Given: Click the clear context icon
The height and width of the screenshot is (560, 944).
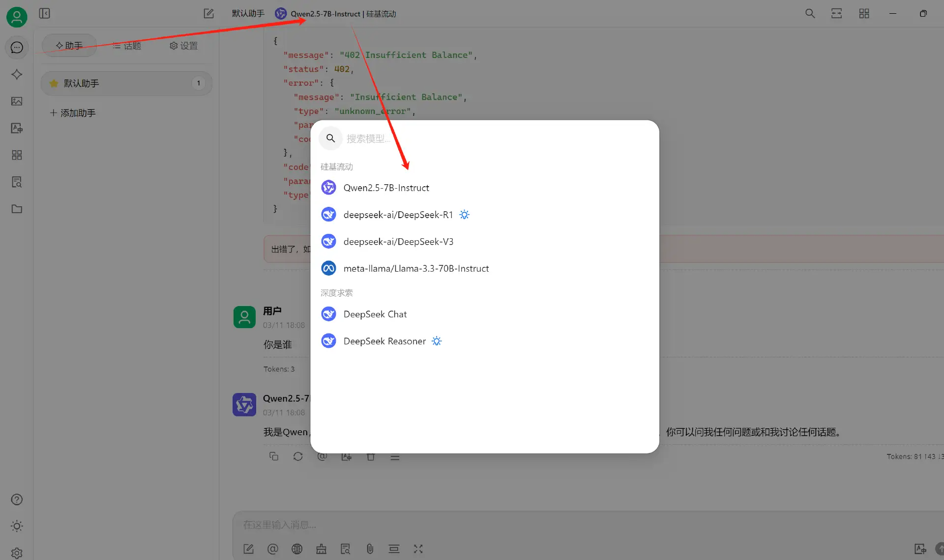Looking at the screenshot, I should (394, 549).
